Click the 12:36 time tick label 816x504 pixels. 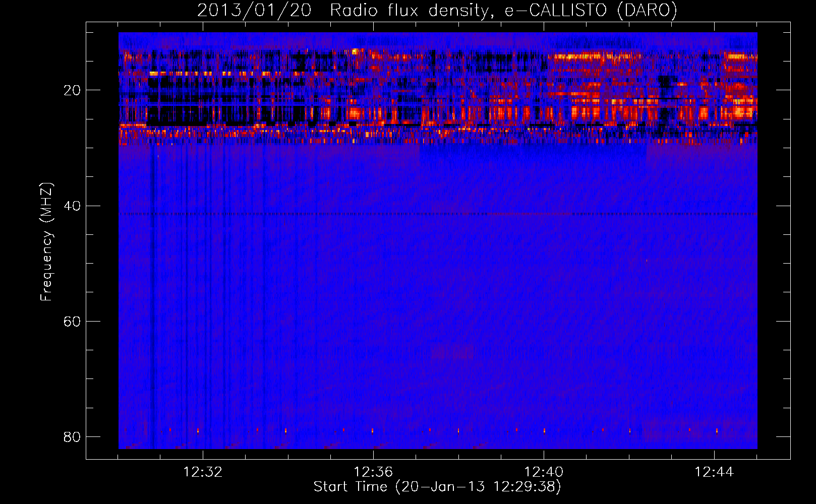[x=373, y=472]
